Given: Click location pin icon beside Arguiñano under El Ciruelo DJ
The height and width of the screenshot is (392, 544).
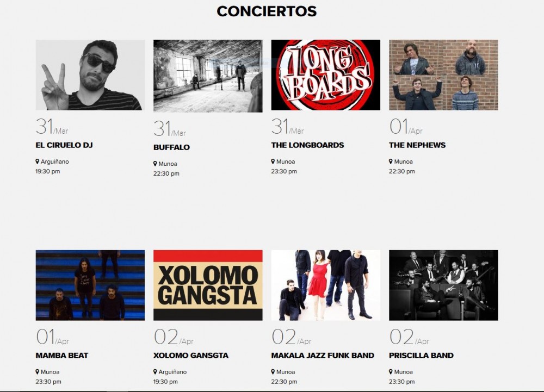Looking at the screenshot, I should (x=38, y=161).
